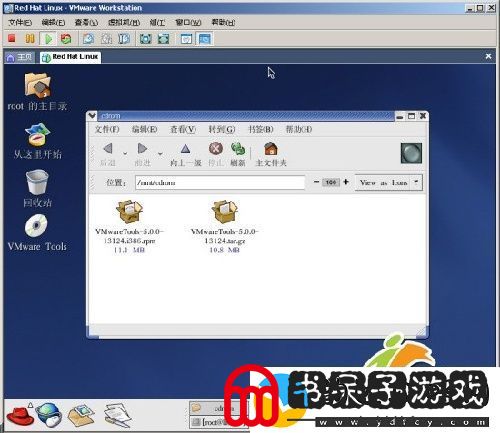The image size is (500, 433).
Task: Zoom in with the plus button
Action: point(346,182)
